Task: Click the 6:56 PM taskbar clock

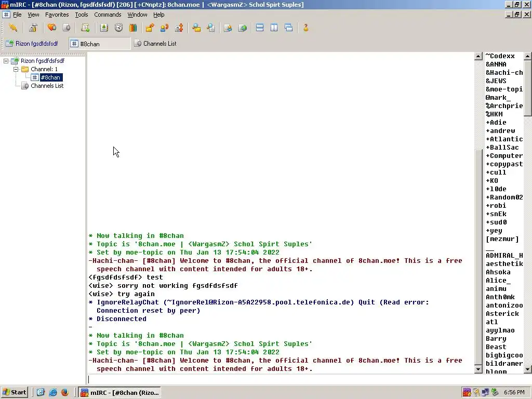Action: point(514,393)
